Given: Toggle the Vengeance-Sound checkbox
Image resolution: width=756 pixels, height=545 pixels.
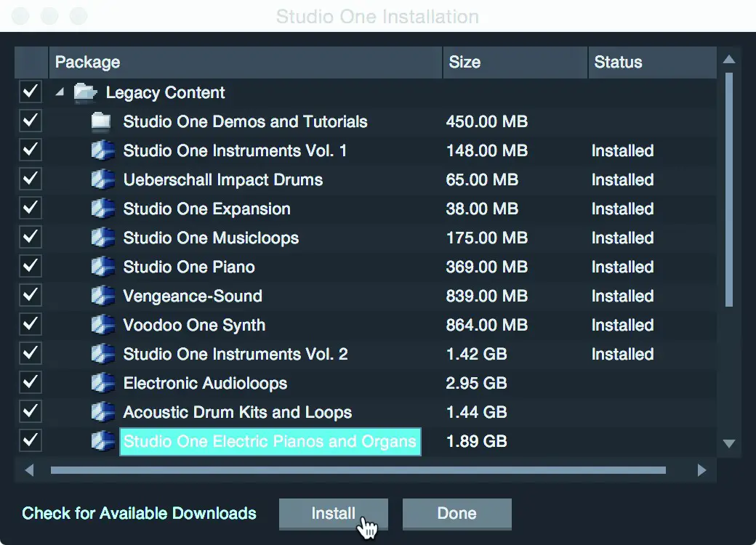Looking at the screenshot, I should pyautogui.click(x=31, y=295).
